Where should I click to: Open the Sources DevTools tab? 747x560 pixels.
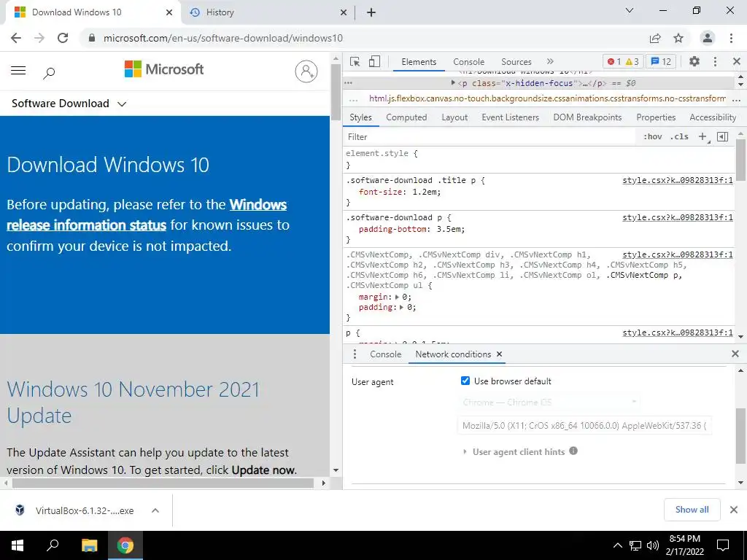coord(516,62)
